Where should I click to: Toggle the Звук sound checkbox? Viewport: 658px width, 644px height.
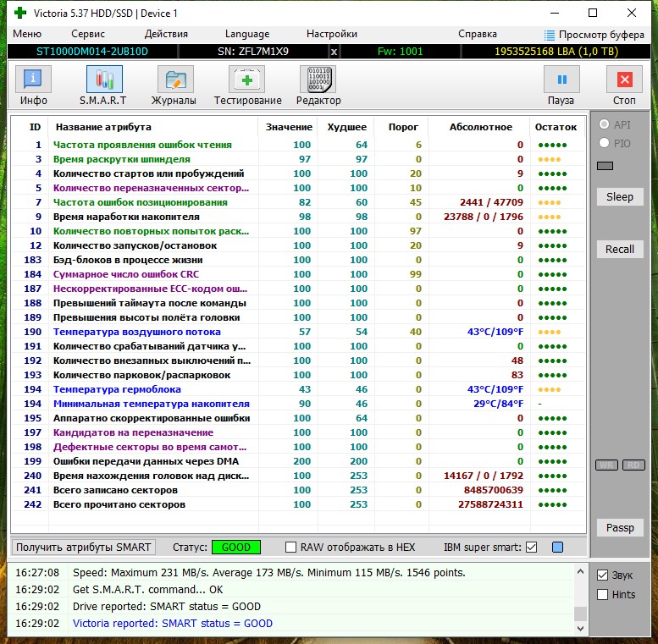602,575
